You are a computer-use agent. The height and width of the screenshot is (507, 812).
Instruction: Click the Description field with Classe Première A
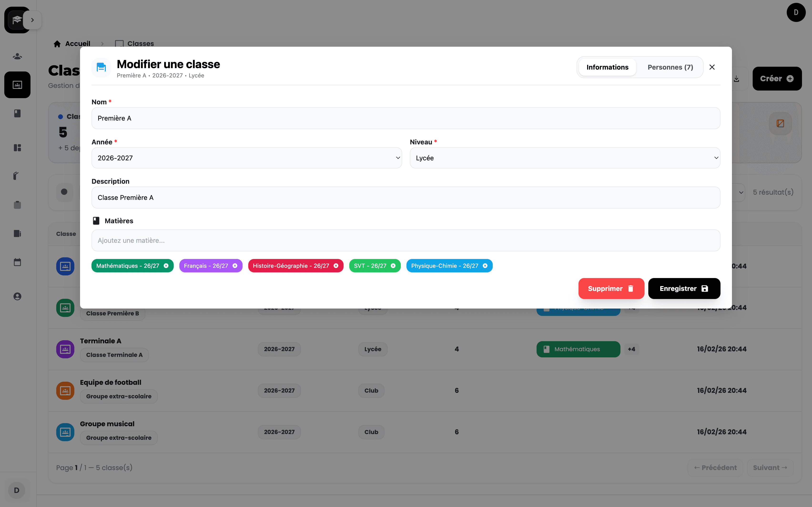(x=405, y=198)
